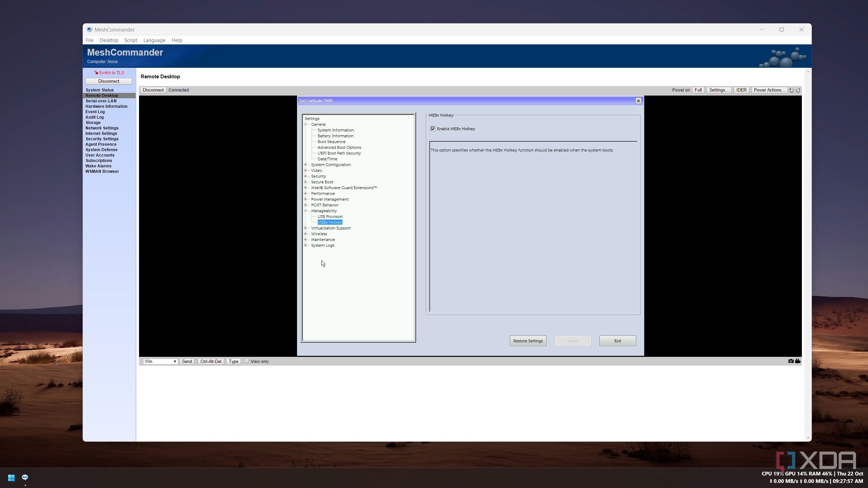Open the Help menu
This screenshot has height=488, width=868.
tap(177, 40)
